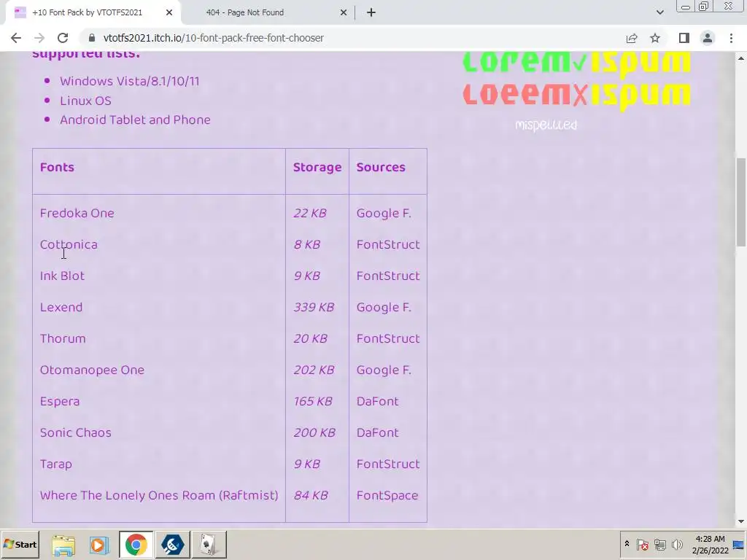Screen dimensions: 747x560
Task: Select the Lexend font name
Action: [61, 307]
